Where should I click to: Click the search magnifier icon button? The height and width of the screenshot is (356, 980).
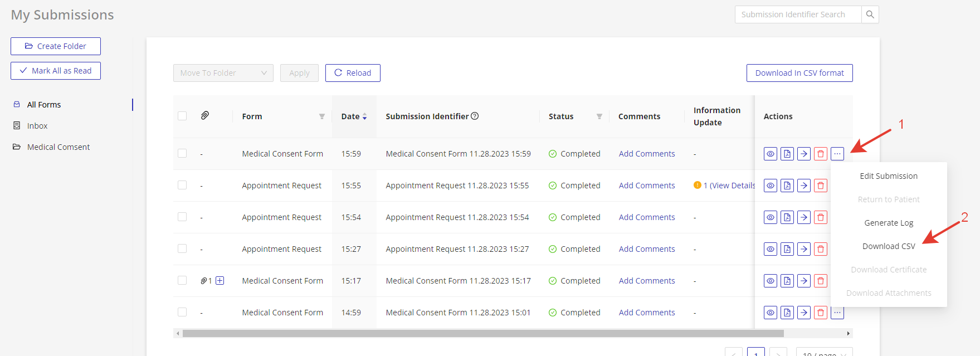(870, 14)
